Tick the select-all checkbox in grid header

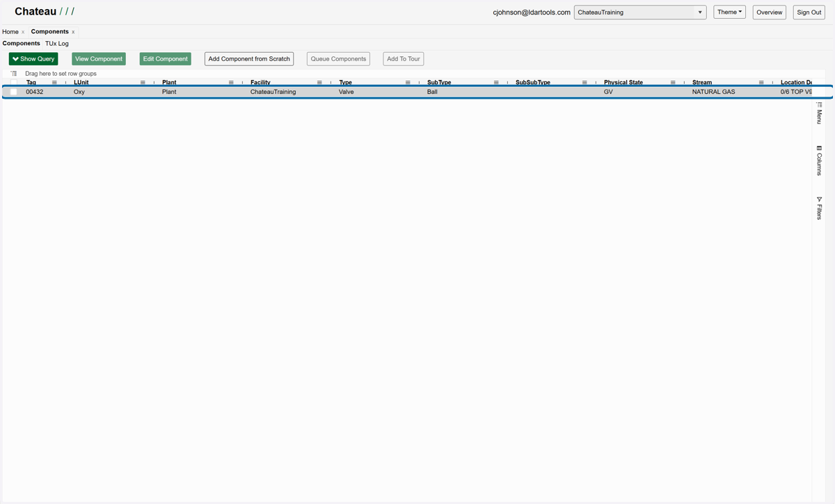[14, 83]
